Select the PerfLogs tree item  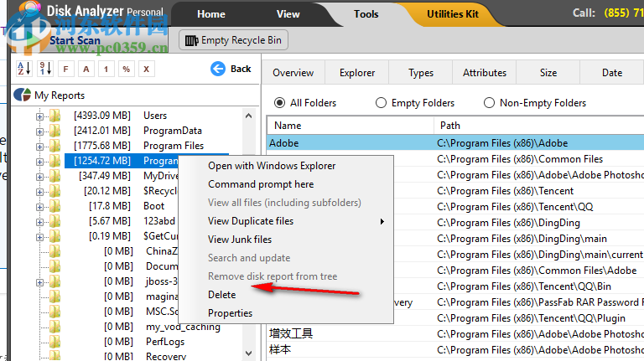point(165,342)
